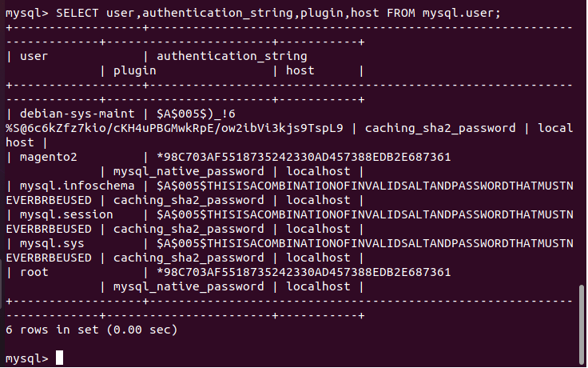Click the debian-sys-maint user entry
588x368 pixels.
click(77, 114)
